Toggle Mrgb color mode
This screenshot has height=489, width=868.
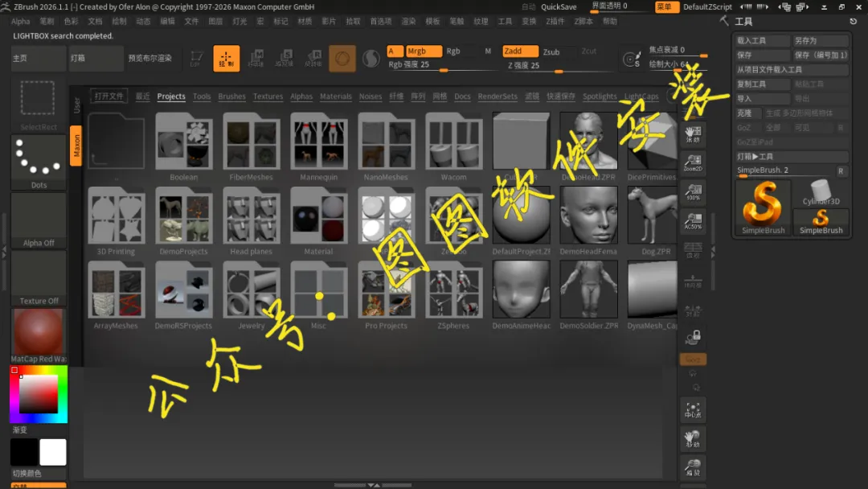click(x=424, y=51)
